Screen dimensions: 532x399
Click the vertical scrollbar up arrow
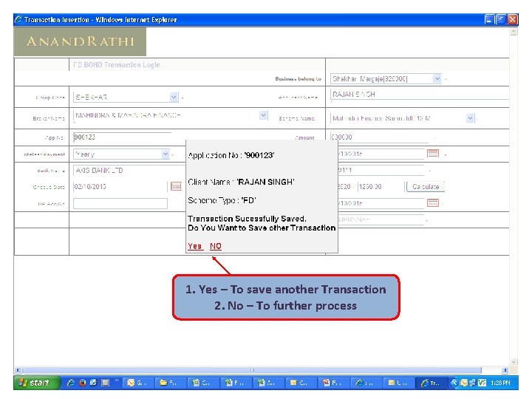[514, 32]
